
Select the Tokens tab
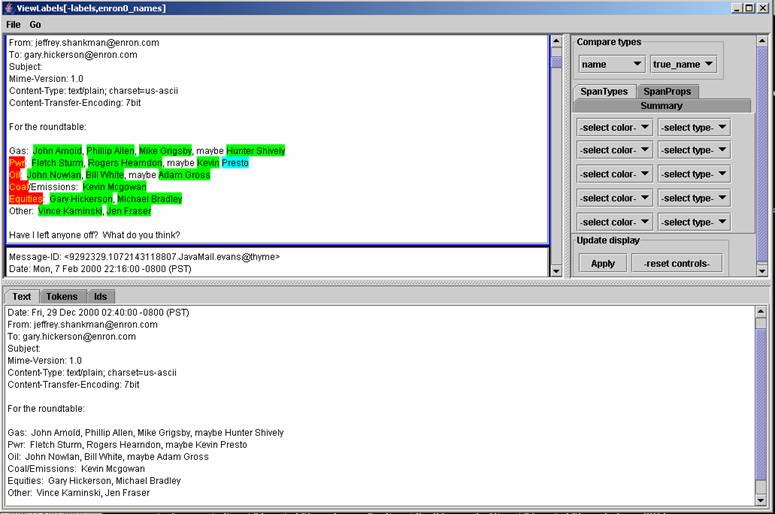click(x=62, y=296)
